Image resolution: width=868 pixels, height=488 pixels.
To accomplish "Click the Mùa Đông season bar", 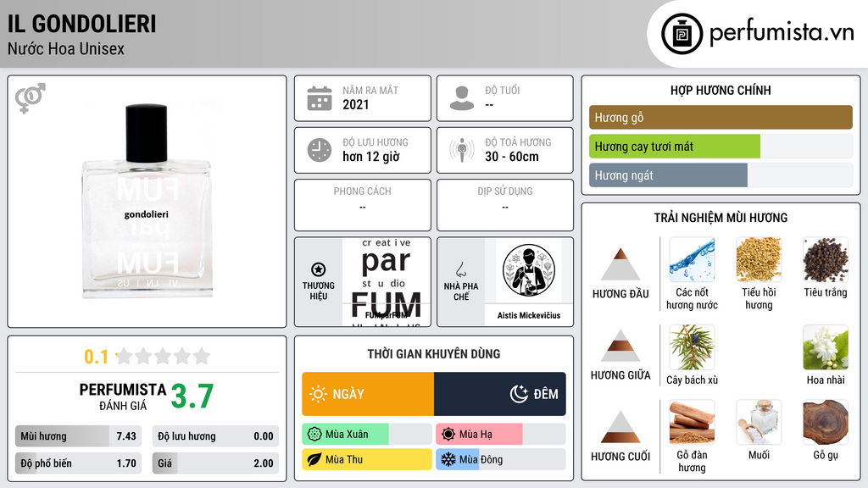I will point(501,459).
